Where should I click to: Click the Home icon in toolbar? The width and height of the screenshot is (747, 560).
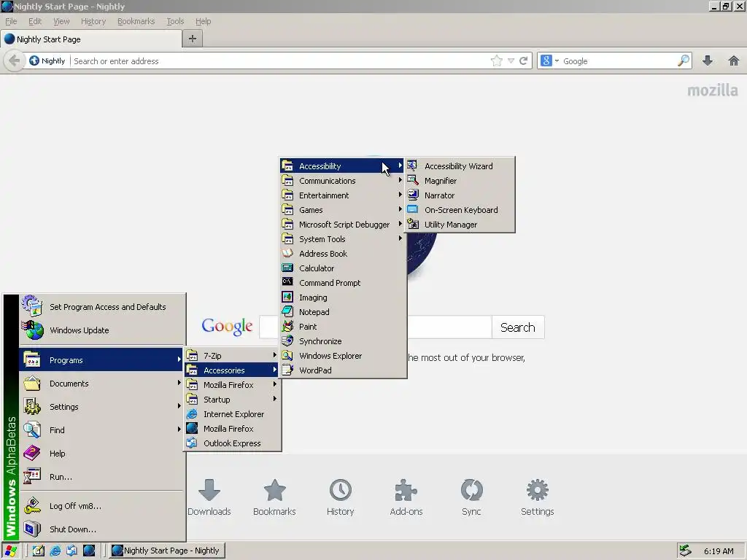tap(734, 61)
